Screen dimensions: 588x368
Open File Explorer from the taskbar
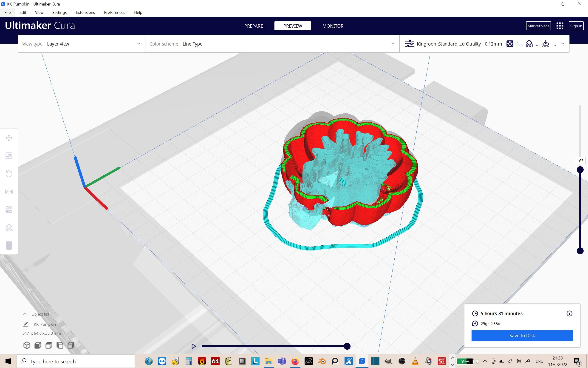(x=269, y=361)
